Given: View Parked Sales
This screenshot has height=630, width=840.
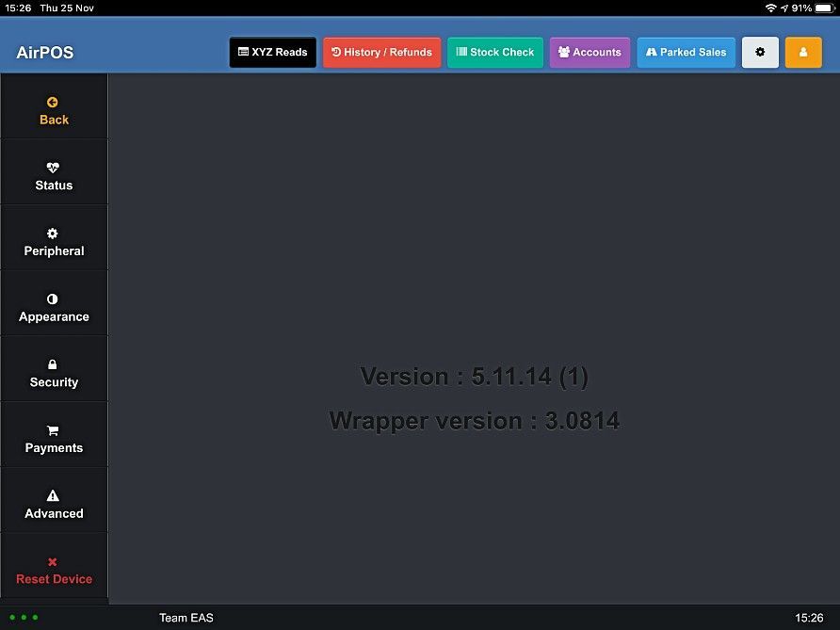Looking at the screenshot, I should coord(686,52).
